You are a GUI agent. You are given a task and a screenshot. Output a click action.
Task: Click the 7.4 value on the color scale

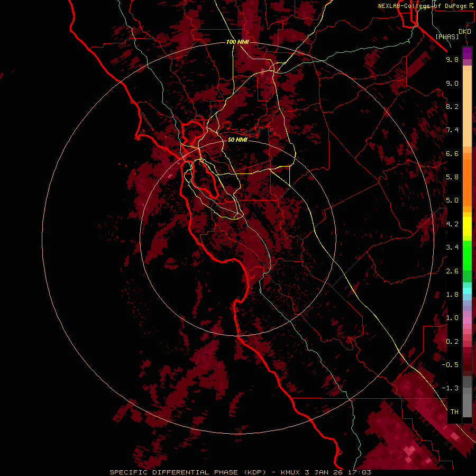pyautogui.click(x=452, y=130)
